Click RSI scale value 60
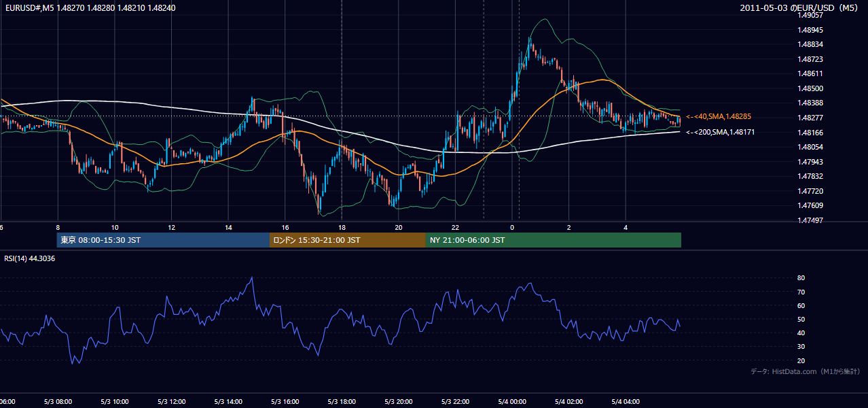 [801, 305]
